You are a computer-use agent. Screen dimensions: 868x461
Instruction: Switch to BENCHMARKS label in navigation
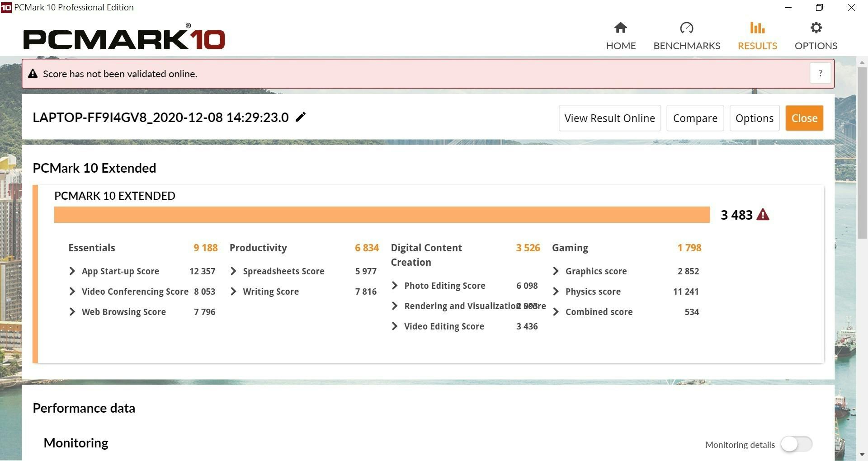click(x=687, y=46)
